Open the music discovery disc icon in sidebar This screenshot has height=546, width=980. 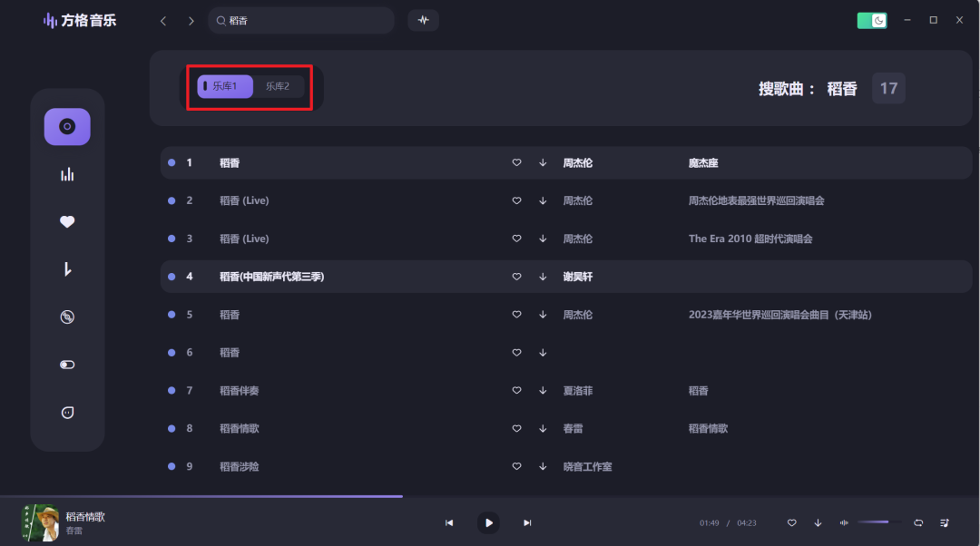point(67,127)
